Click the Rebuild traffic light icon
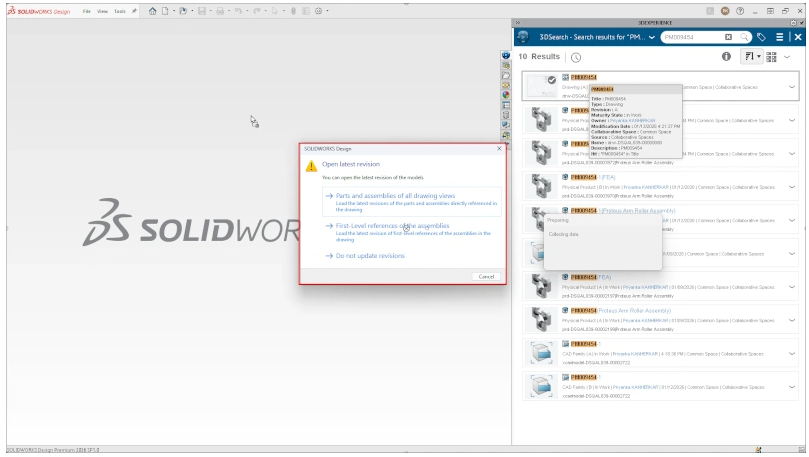 click(293, 11)
